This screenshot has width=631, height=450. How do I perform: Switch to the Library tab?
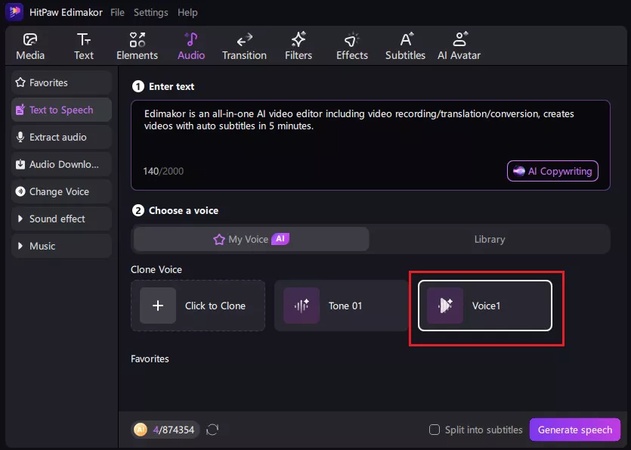[x=489, y=239]
